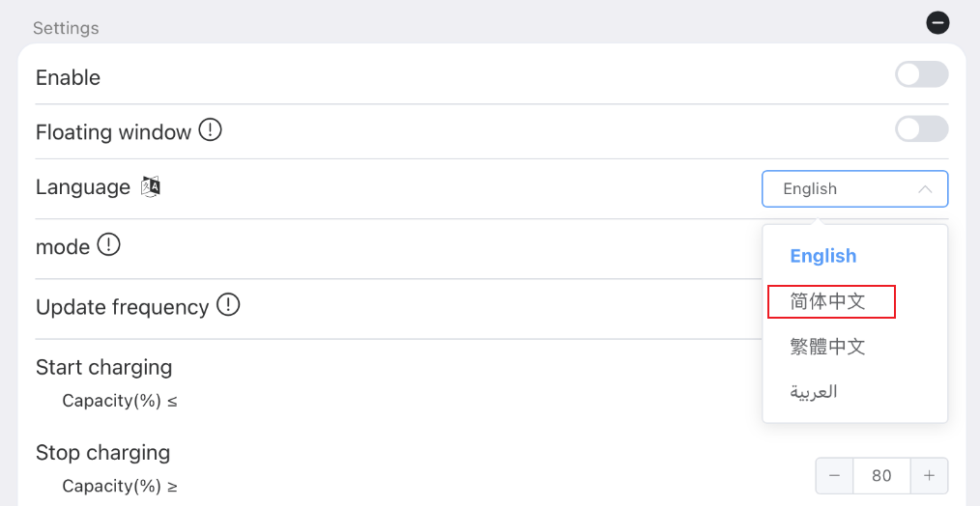Click the minus button of the 80 stepper
The width and height of the screenshot is (980, 506).
pos(834,475)
